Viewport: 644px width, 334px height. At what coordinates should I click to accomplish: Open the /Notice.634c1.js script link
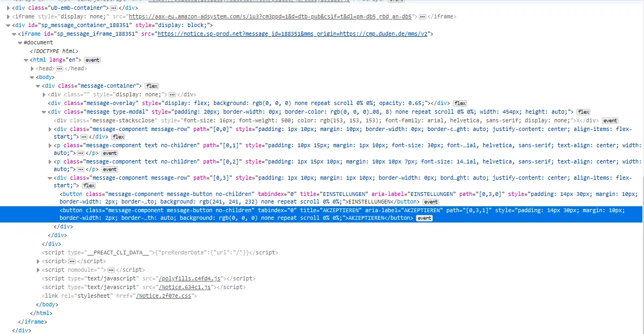pos(185,287)
